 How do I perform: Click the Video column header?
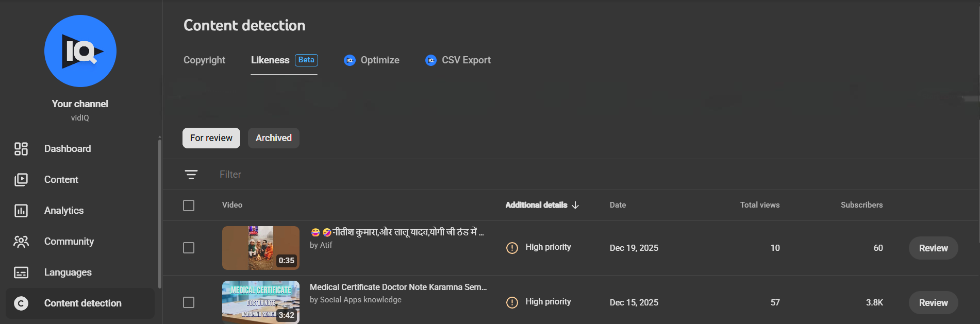(x=232, y=205)
